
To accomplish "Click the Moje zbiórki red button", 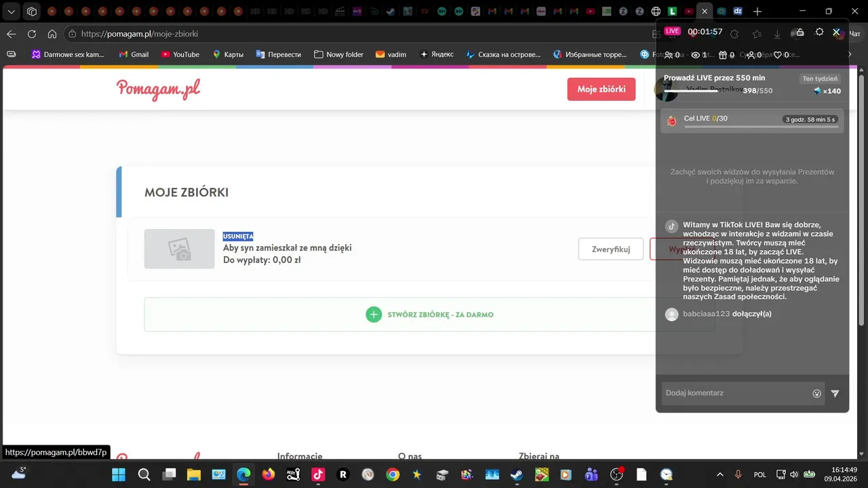I will [x=601, y=89].
